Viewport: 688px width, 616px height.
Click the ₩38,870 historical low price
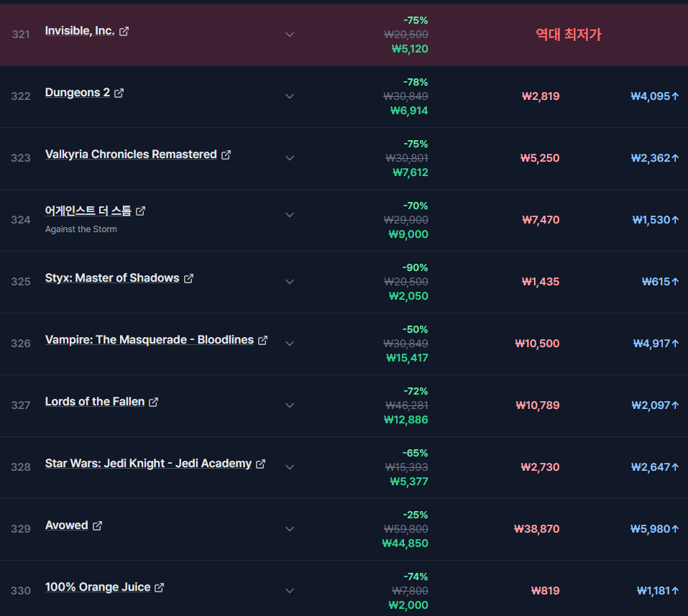pyautogui.click(x=537, y=529)
